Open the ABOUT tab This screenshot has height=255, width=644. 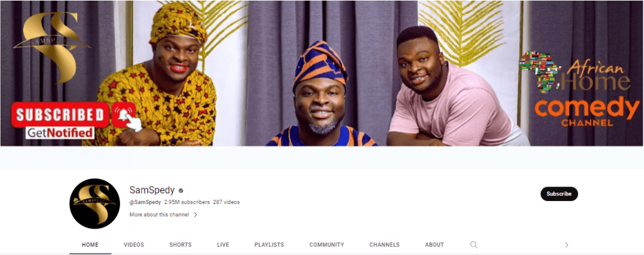pyautogui.click(x=435, y=245)
